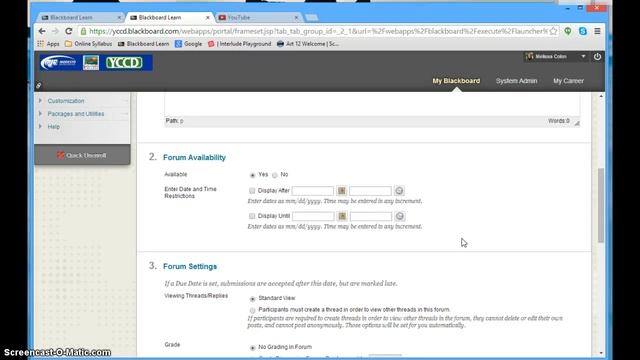The image size is (640, 360).
Task: Reload the page with the refresh icon
Action: pyautogui.click(x=69, y=31)
